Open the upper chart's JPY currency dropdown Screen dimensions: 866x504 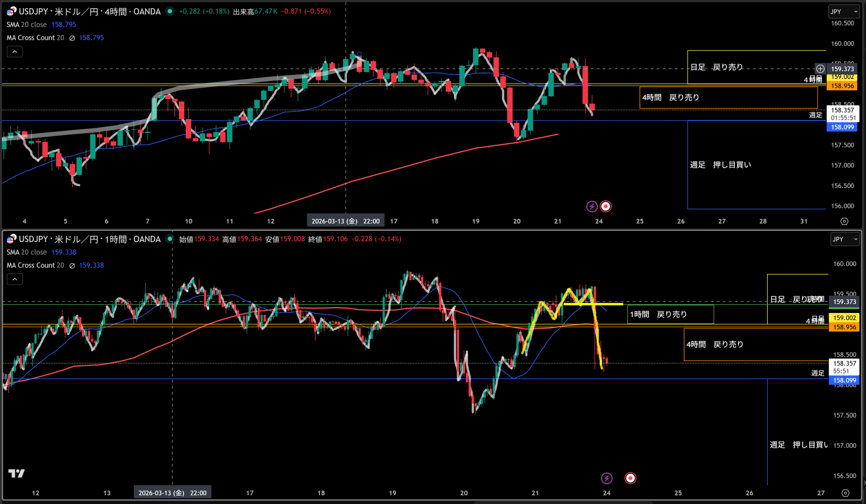[844, 12]
